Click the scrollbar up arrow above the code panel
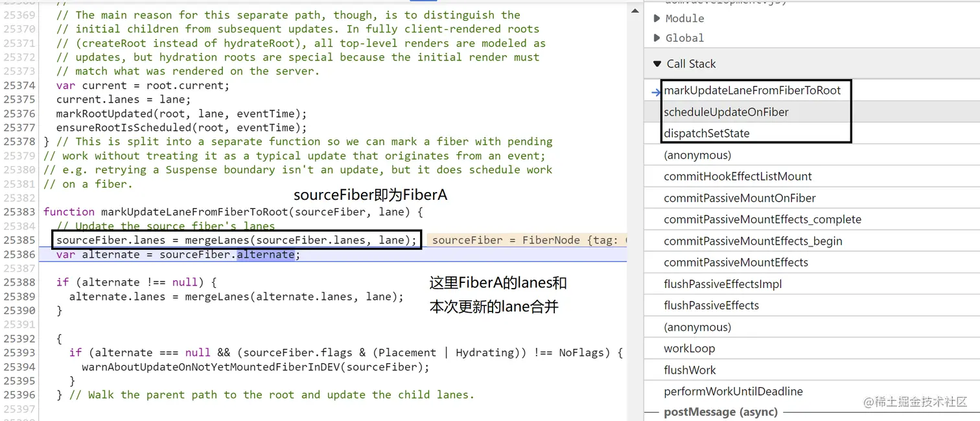Screen dimensions: 980x421 pos(635,10)
